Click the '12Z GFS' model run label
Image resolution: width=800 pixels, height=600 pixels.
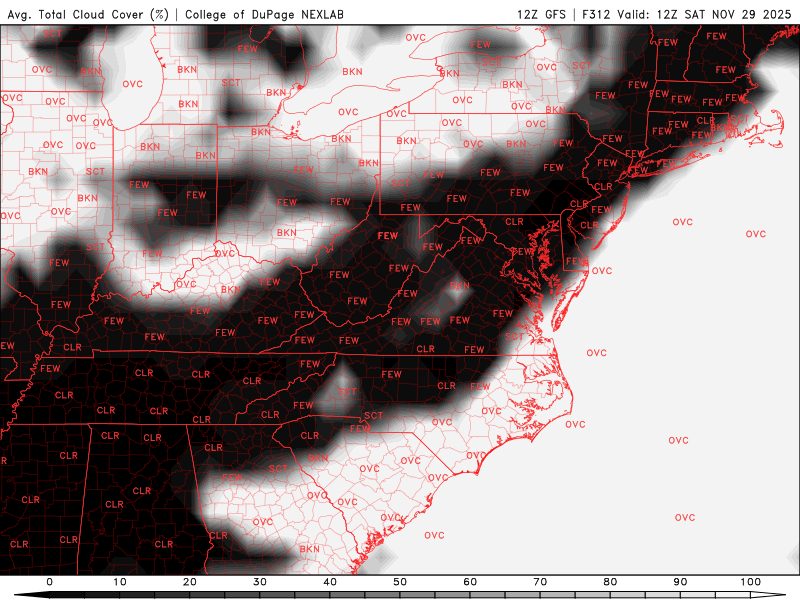click(x=541, y=14)
